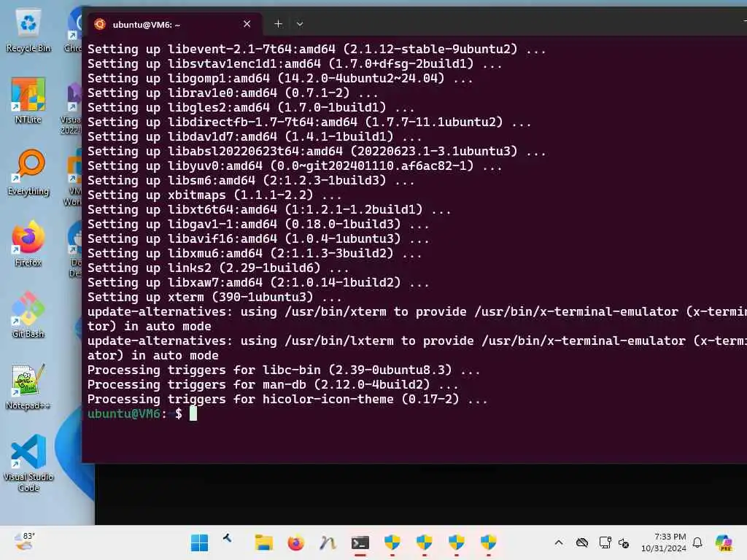Show hidden system tray icons

click(x=559, y=542)
